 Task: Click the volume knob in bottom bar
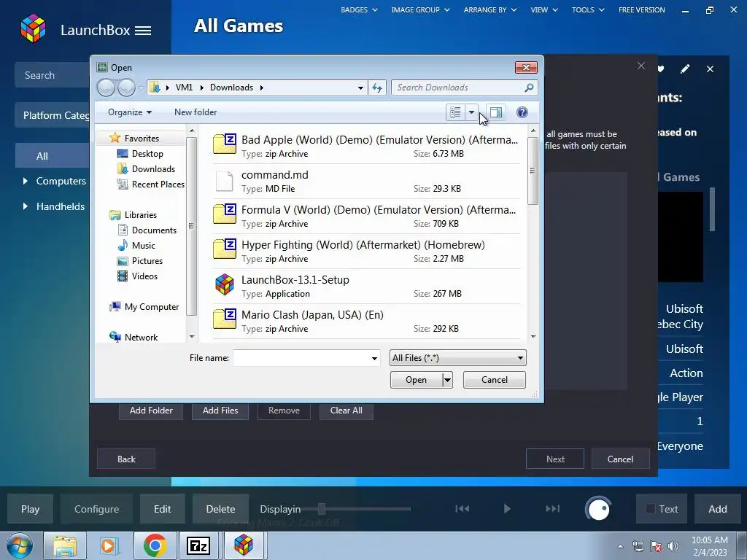[x=598, y=509]
